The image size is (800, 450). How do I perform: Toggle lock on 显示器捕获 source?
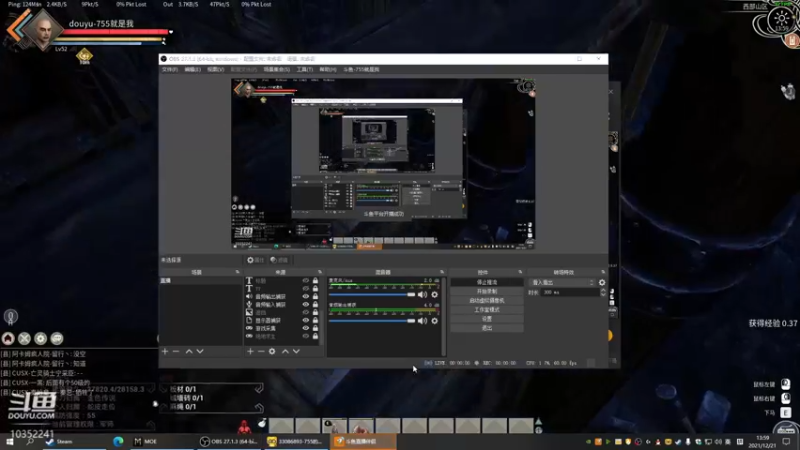point(315,320)
